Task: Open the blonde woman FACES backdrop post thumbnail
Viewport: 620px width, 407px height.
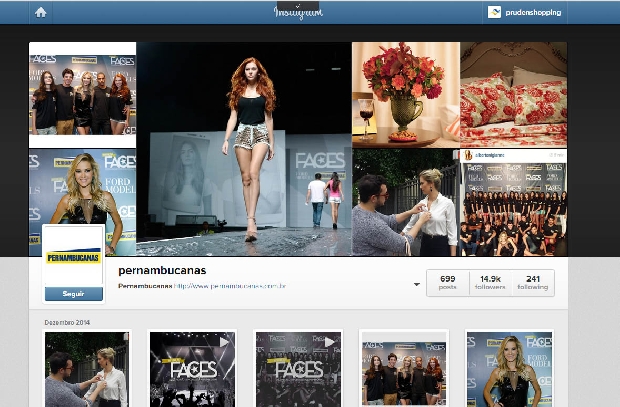Action: (510, 369)
